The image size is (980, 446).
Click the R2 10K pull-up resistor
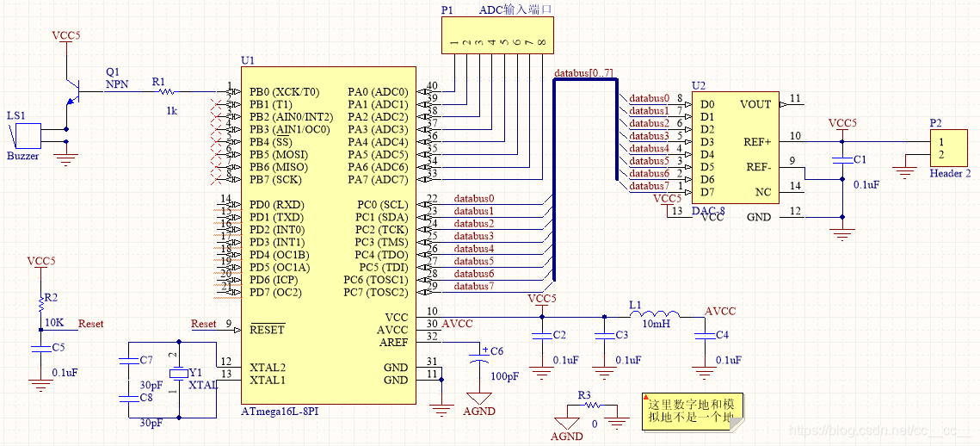(40, 303)
